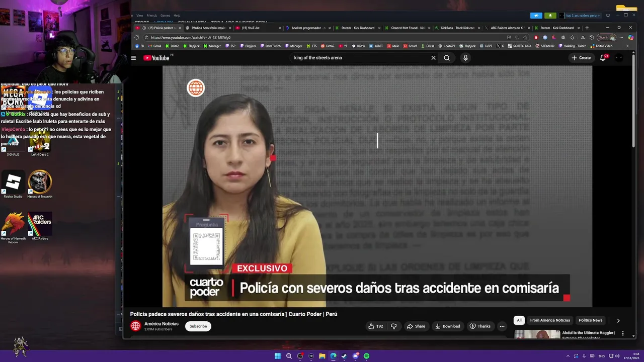Open the América Noticias channel name link
The width and height of the screenshot is (644, 362).
coord(162,324)
